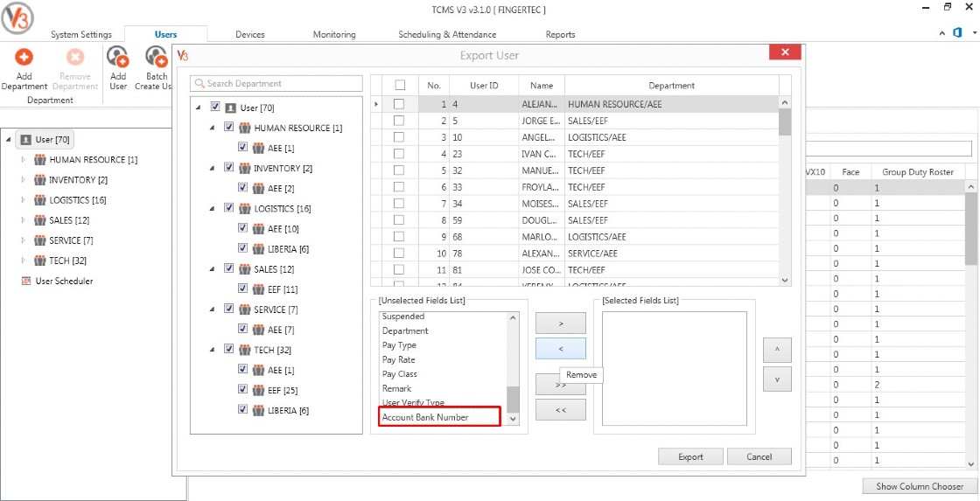Collapse User [70] in main window tree
Image resolution: width=980 pixels, height=501 pixels.
9,139
